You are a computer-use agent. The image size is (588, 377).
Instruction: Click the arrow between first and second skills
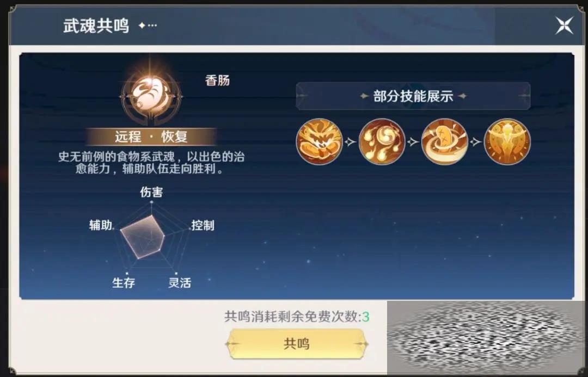(x=350, y=141)
